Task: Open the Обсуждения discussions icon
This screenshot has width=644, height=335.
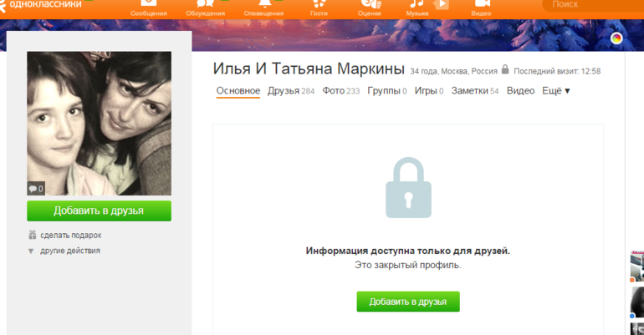Action: point(206,3)
